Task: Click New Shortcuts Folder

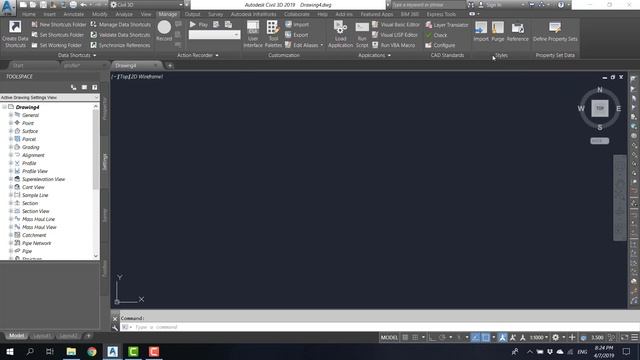Action: pos(59,24)
